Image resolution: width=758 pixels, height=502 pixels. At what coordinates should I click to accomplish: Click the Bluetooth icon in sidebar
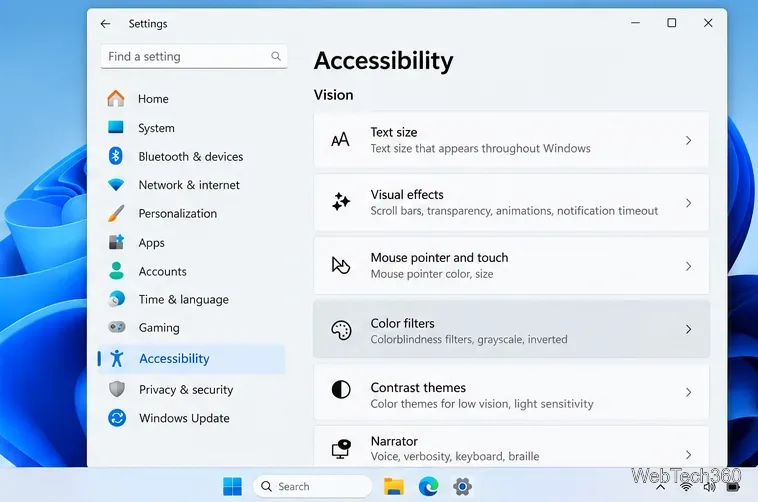116,156
